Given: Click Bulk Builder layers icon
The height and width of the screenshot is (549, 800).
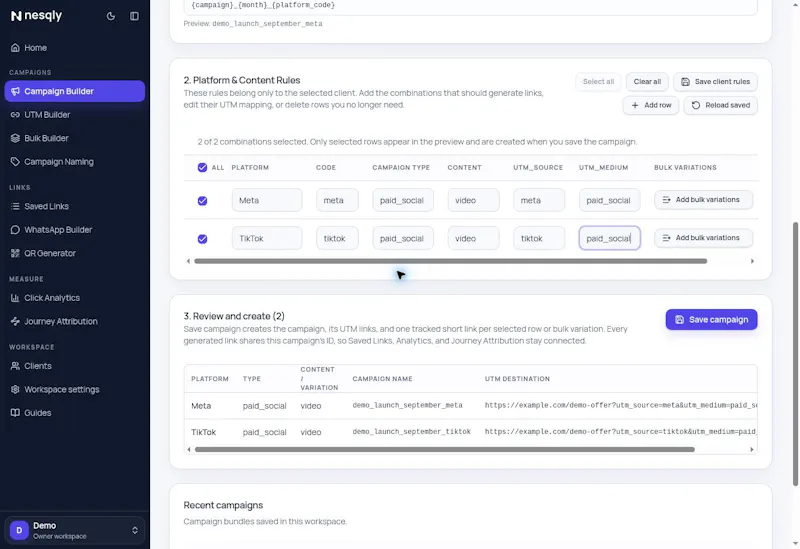Looking at the screenshot, I should pyautogui.click(x=15, y=138).
